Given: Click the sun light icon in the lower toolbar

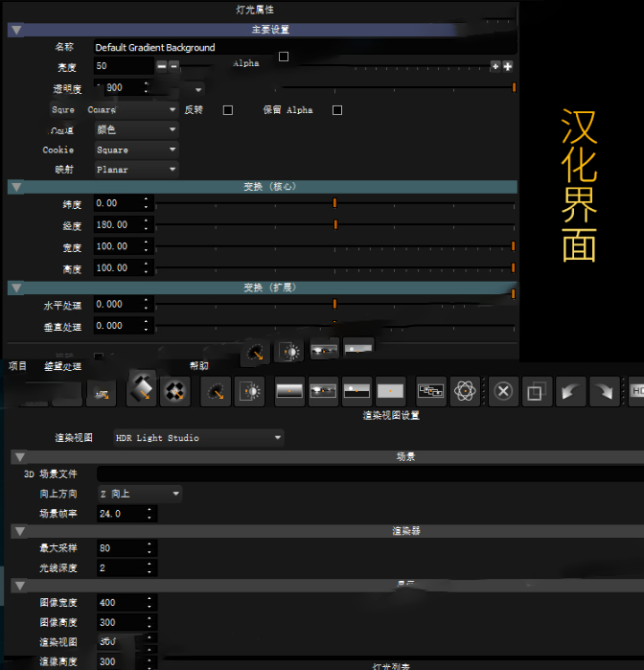Looking at the screenshot, I should tap(249, 391).
